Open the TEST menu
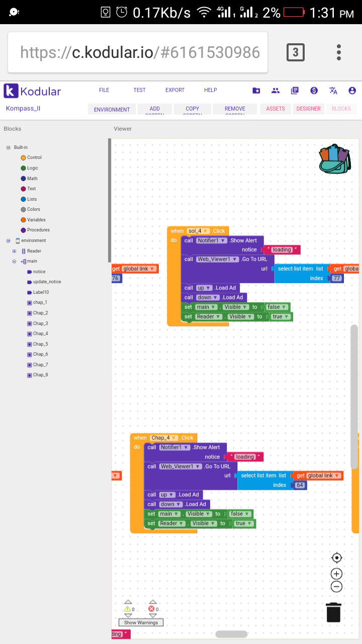 (139, 90)
